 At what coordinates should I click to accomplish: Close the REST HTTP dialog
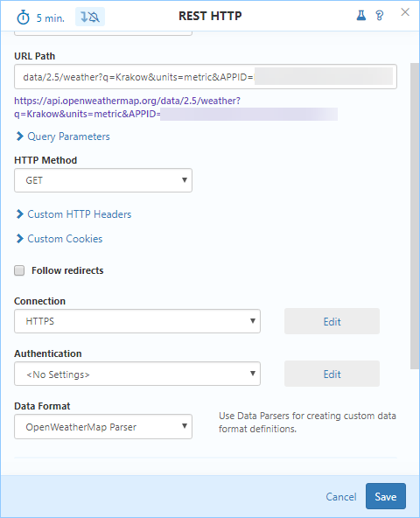coord(405,12)
